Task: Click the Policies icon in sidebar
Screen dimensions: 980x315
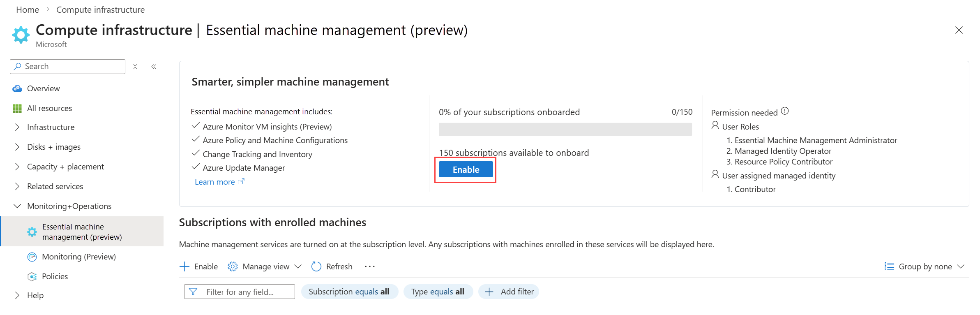Action: pyautogui.click(x=32, y=277)
